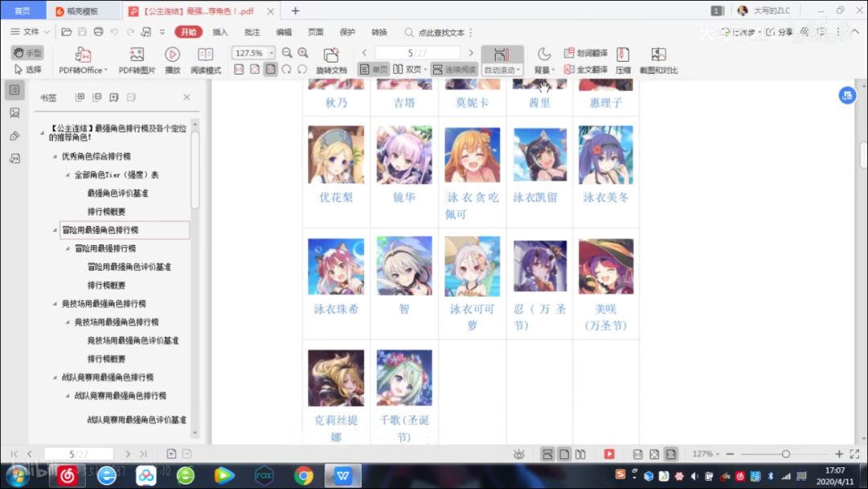
Task: Open the 压缩 compress tool
Action: [x=623, y=60]
